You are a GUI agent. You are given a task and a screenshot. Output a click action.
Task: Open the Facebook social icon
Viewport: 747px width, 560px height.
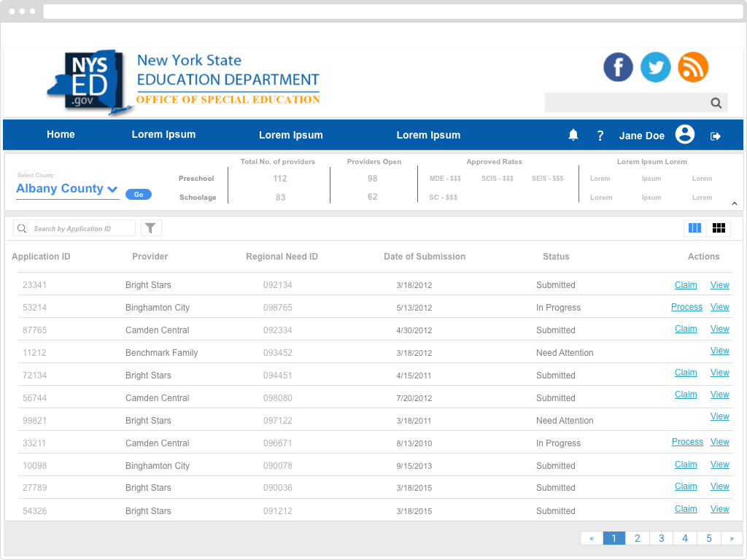click(x=618, y=67)
